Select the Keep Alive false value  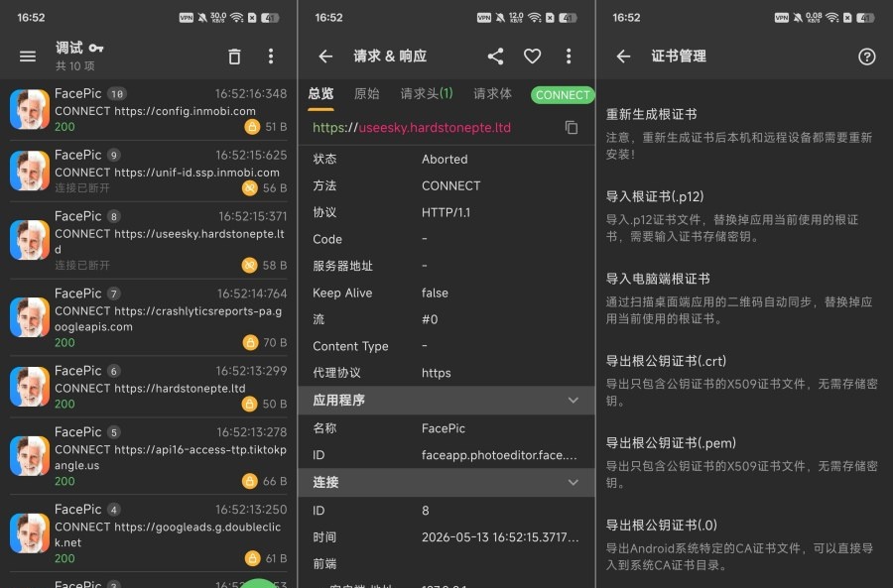pos(435,294)
